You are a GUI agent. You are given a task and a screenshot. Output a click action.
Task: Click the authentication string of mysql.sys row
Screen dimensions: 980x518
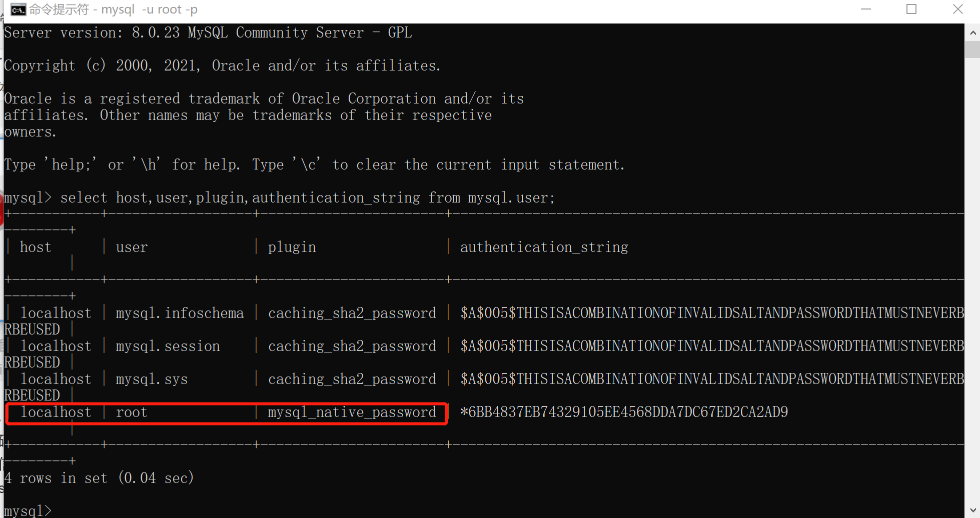[712, 379]
